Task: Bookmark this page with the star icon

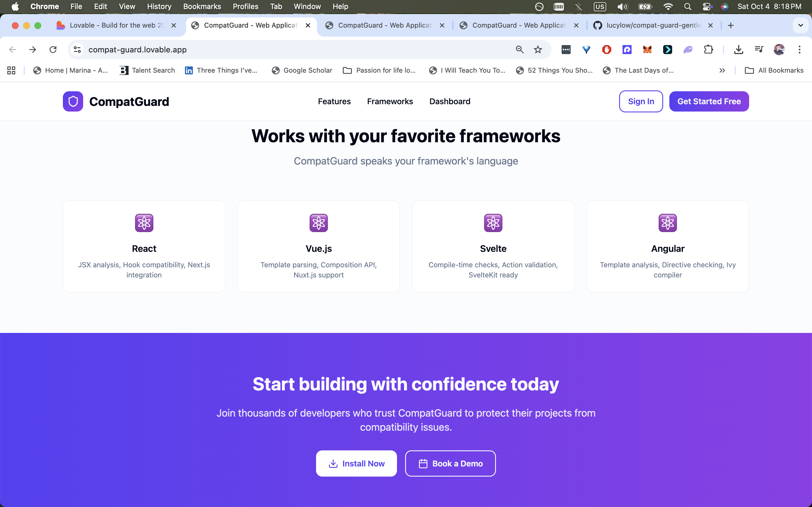Action: tap(538, 50)
